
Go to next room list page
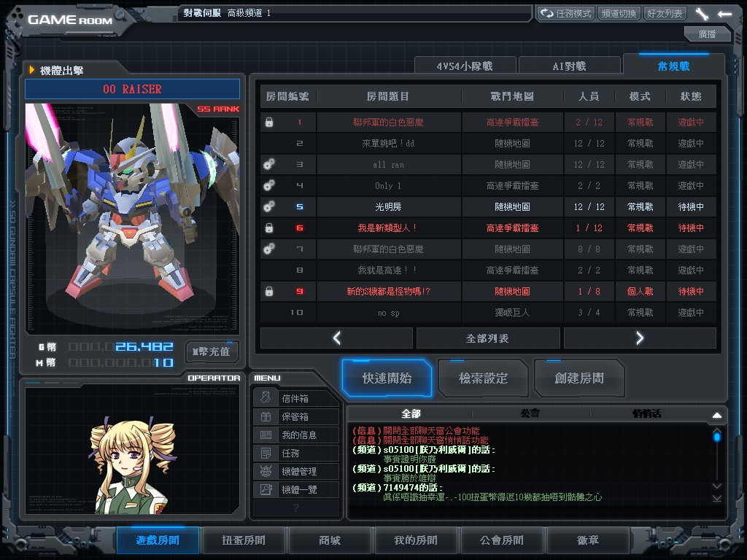[640, 338]
